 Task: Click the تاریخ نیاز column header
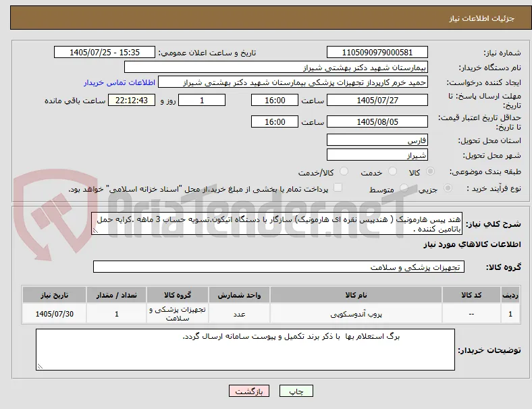tap(54, 295)
